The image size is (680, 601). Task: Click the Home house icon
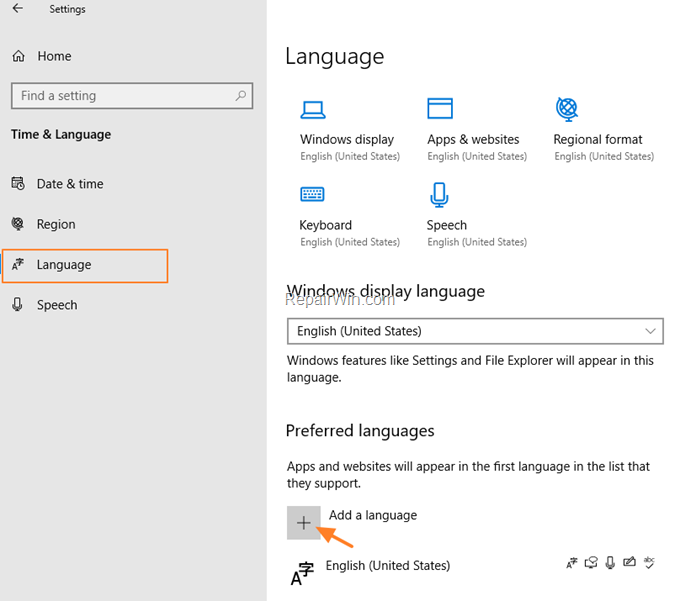pyautogui.click(x=18, y=56)
